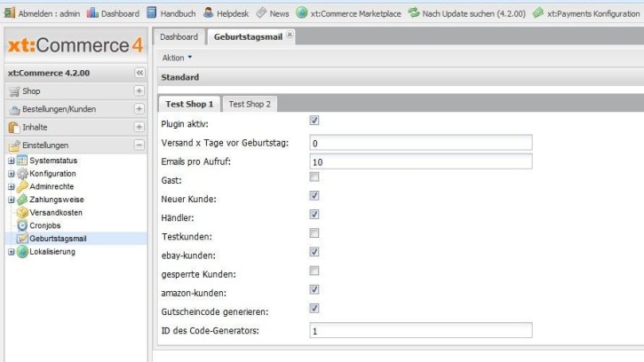Click the xt:Commerce Marketplace globe icon
The height and width of the screenshot is (362, 644).
(x=301, y=12)
